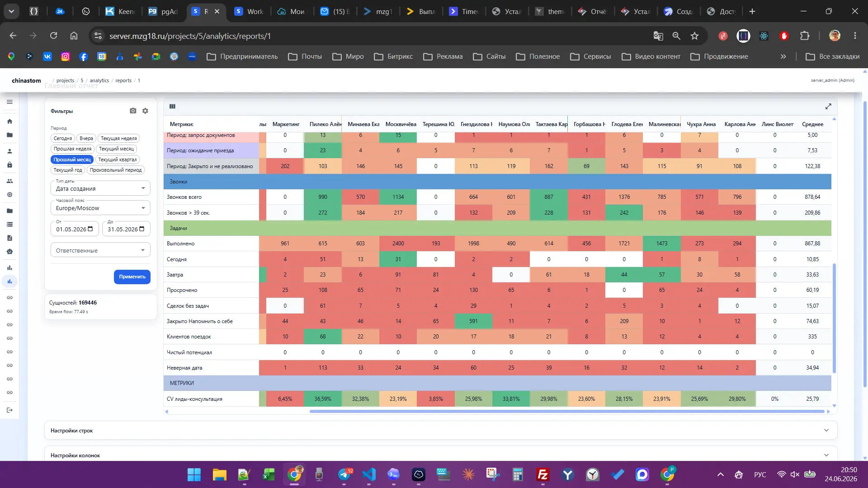
Task: Click the Применить button
Action: coord(132,277)
